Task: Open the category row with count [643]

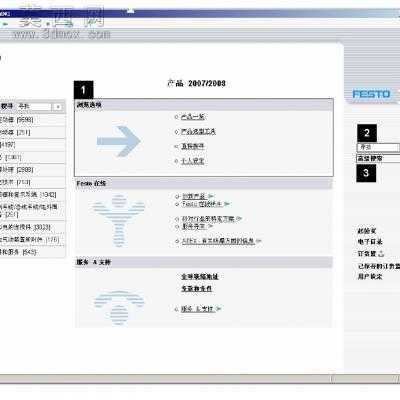Action: 32,252
